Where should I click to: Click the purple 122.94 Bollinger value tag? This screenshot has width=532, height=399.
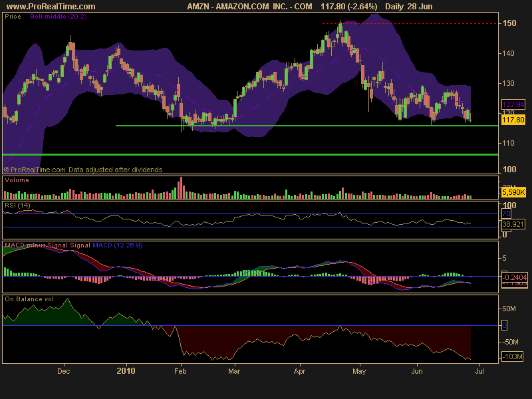click(x=513, y=104)
